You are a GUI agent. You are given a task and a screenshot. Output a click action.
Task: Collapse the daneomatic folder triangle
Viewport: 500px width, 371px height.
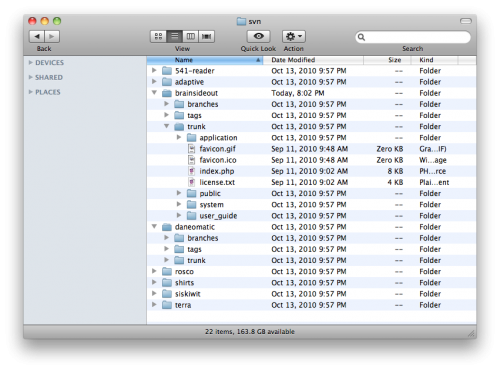click(x=154, y=226)
